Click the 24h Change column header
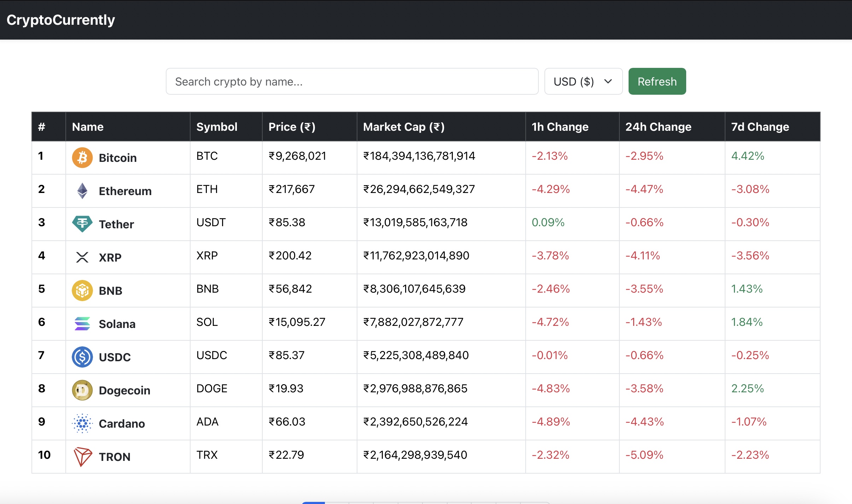The image size is (852, 504). click(x=658, y=127)
